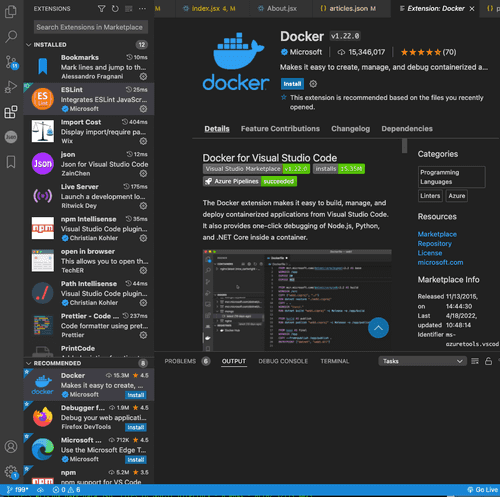This screenshot has height=497, width=500.
Task: Open the Marketplace resource link
Action: pos(437,234)
